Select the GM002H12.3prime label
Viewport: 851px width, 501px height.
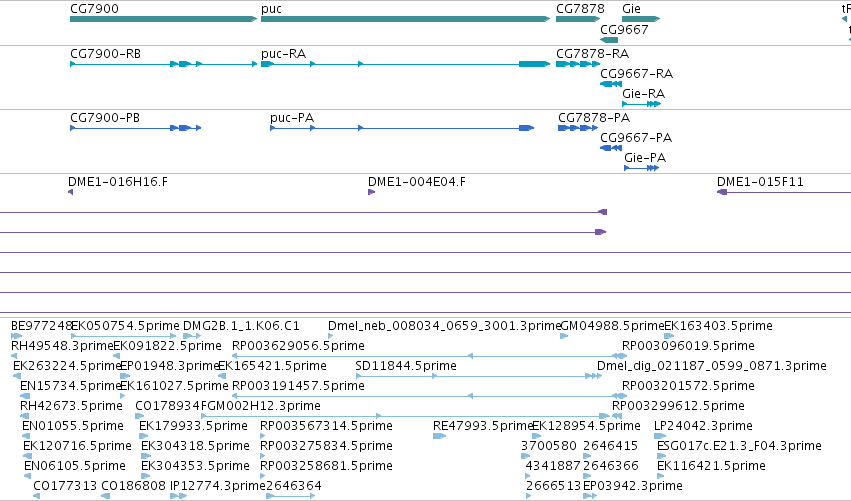click(x=264, y=406)
